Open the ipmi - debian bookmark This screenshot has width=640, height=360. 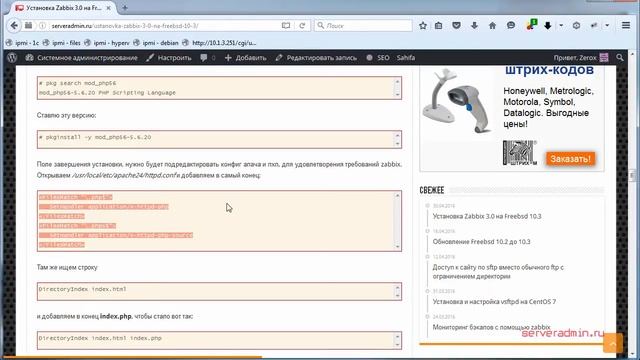point(156,42)
